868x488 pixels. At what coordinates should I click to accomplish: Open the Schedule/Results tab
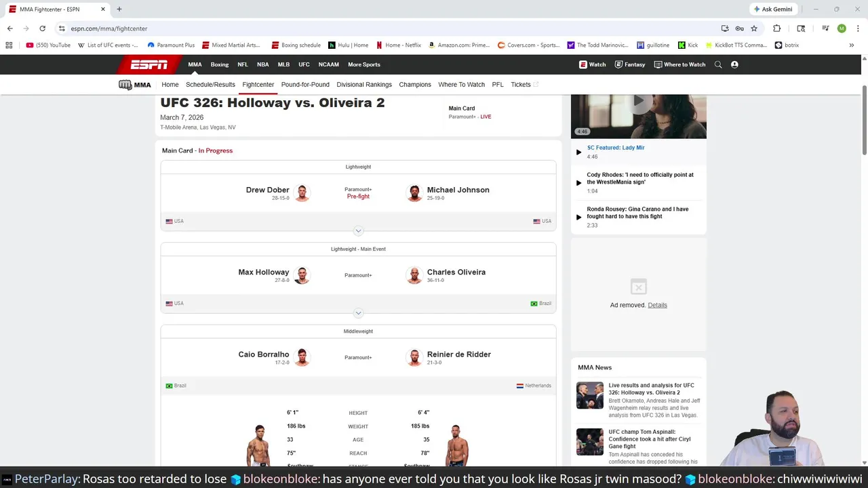(x=210, y=85)
